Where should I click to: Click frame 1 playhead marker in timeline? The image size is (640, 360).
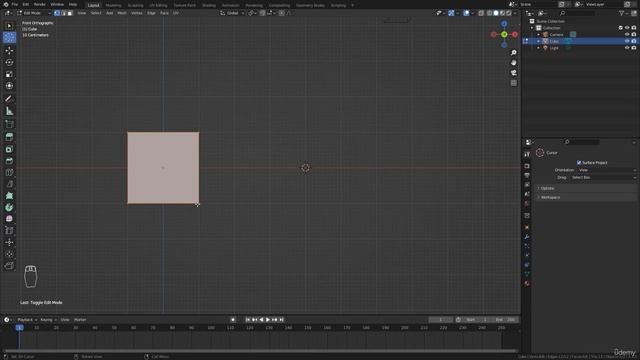coord(19,327)
